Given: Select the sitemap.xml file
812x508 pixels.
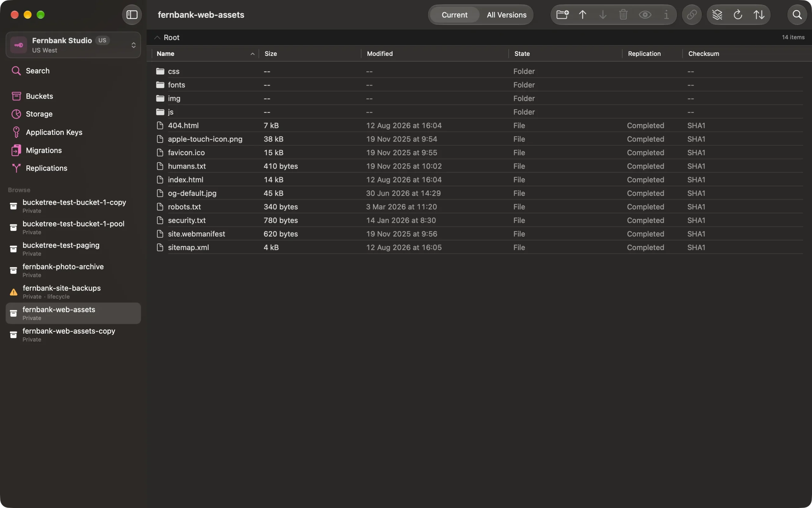Looking at the screenshot, I should [x=479, y=247].
